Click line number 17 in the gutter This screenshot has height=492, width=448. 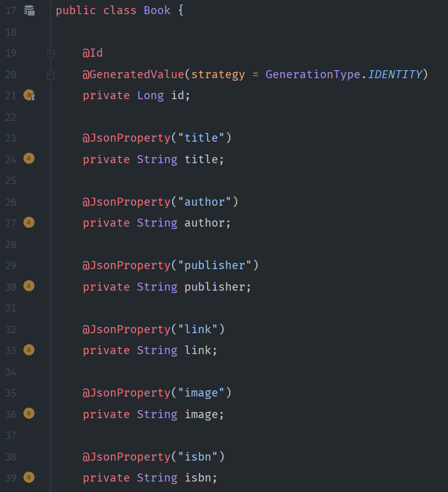click(10, 10)
